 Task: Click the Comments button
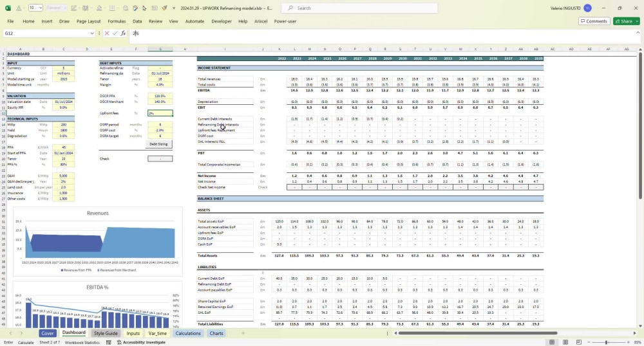(594, 21)
